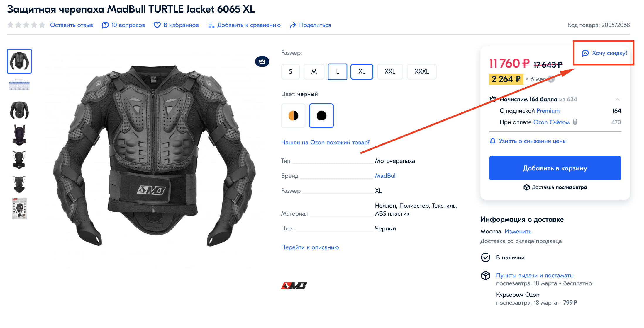Select size XXL option
The width and height of the screenshot is (644, 328).
[x=390, y=71]
